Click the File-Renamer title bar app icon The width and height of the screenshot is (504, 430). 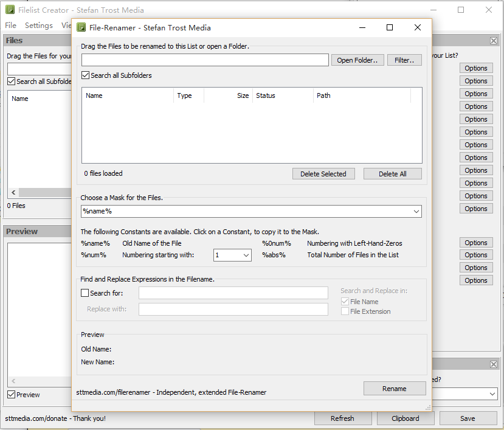click(80, 27)
